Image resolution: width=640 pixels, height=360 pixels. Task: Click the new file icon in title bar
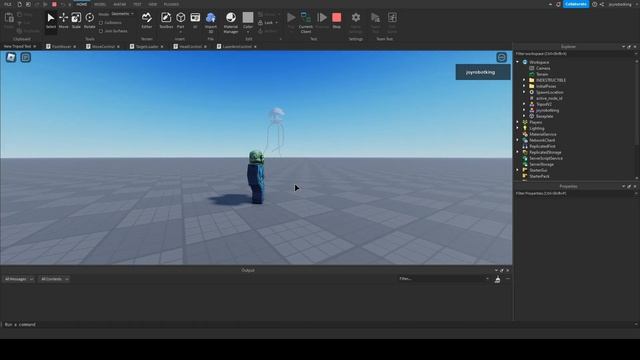(19, 4)
